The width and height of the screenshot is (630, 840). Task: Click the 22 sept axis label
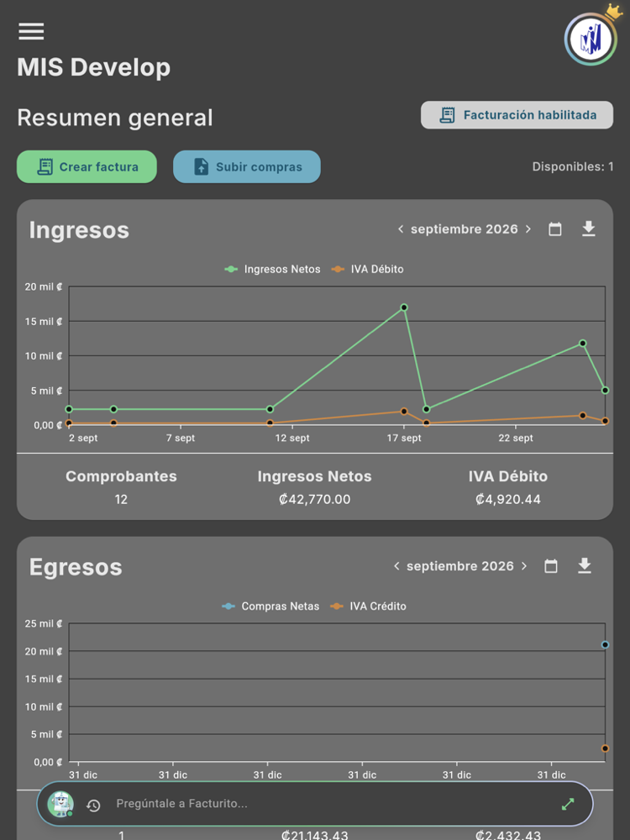(x=516, y=438)
